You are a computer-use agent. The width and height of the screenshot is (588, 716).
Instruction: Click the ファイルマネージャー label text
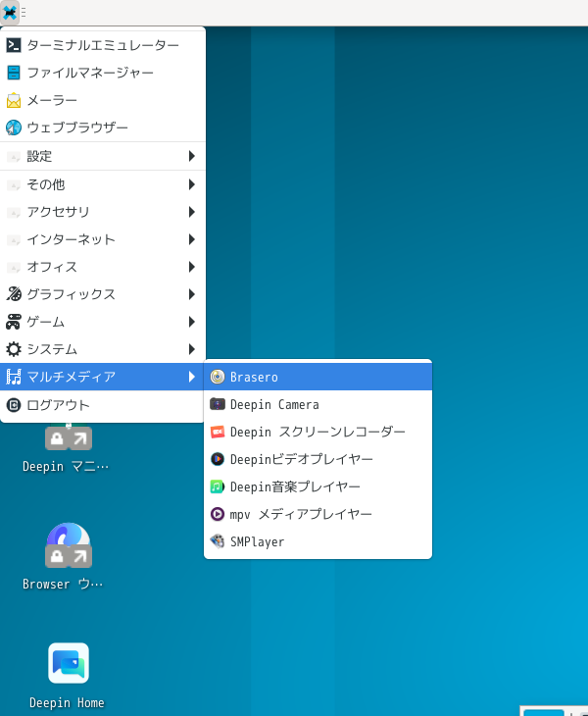[x=90, y=73]
